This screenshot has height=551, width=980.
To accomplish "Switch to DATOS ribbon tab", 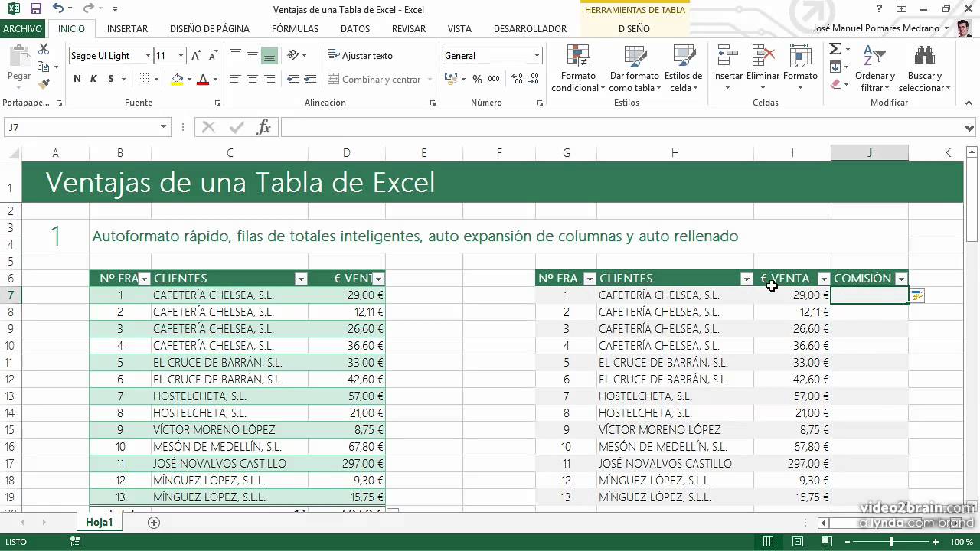I will (x=355, y=29).
